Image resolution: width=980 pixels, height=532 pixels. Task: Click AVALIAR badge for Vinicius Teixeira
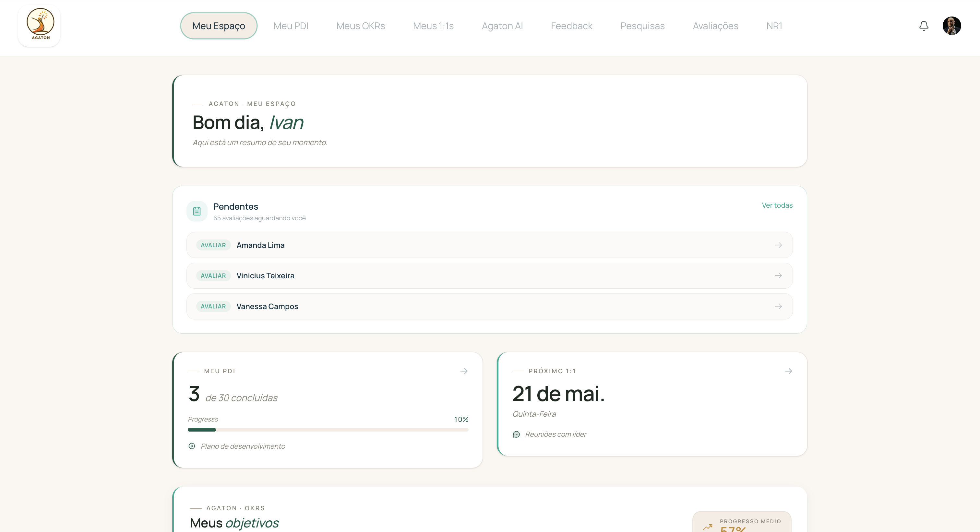pos(213,275)
